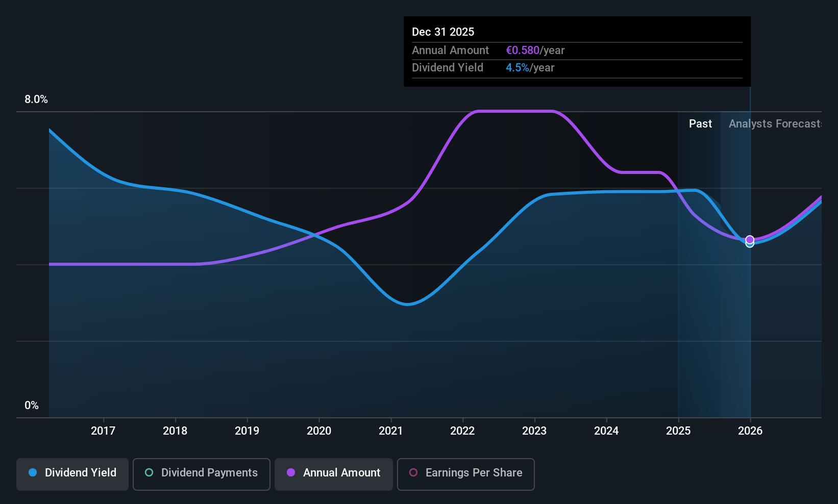Click the Past region label
The height and width of the screenshot is (504, 838).
pyautogui.click(x=700, y=124)
